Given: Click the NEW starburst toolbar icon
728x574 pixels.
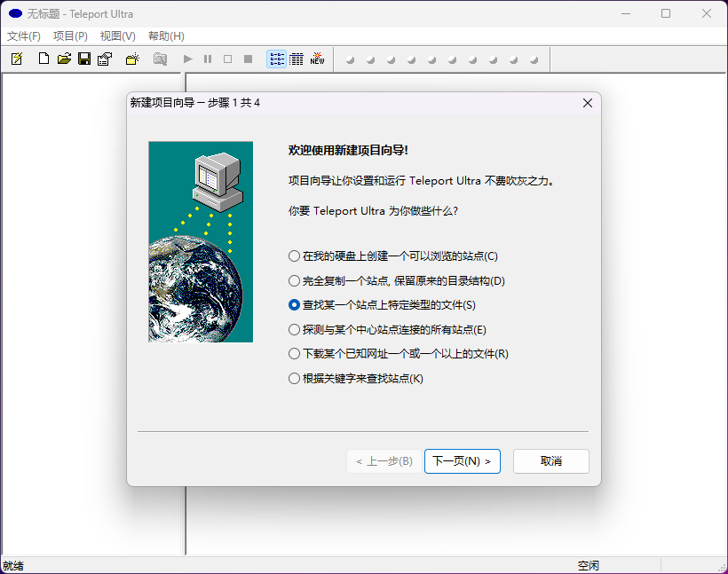Looking at the screenshot, I should (x=317, y=59).
